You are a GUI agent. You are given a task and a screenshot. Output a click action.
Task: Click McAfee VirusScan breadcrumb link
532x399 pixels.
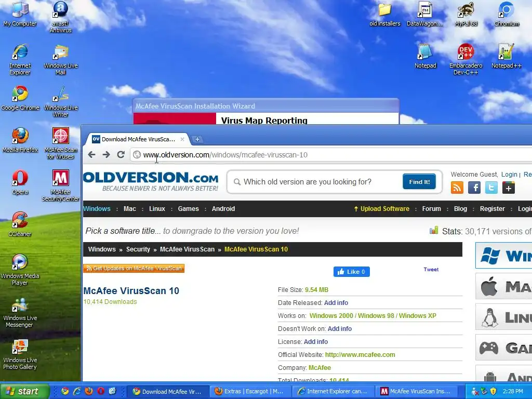(187, 249)
